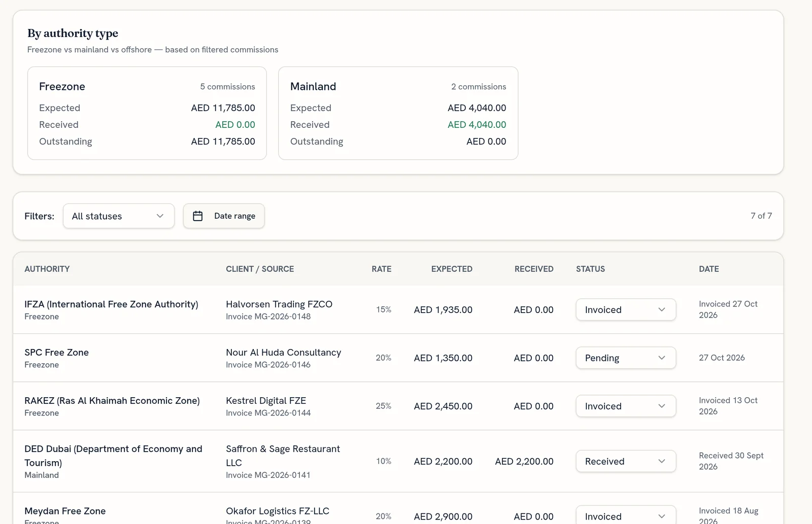Click the RECEIVED column header
Image resolution: width=812 pixels, height=524 pixels.
click(534, 269)
